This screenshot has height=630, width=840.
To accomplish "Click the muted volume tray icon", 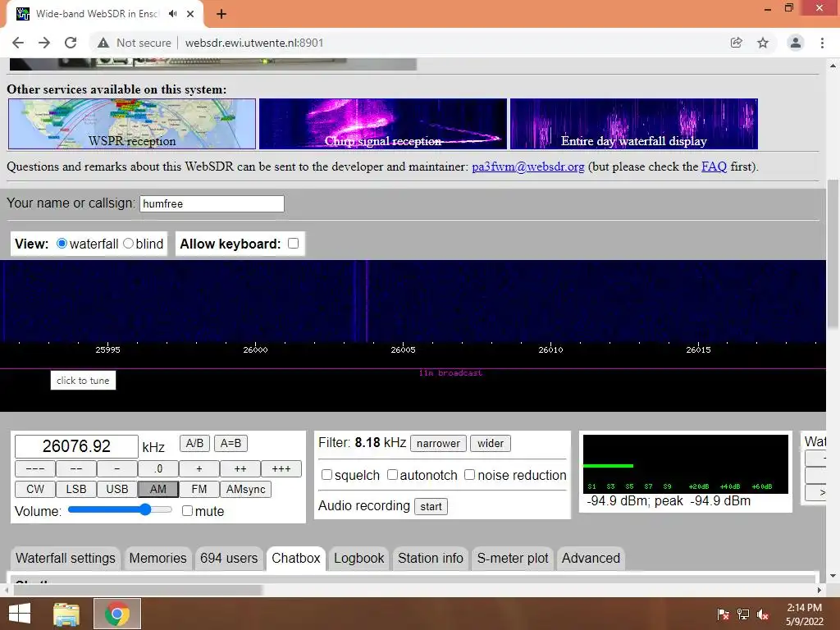I will (x=763, y=614).
